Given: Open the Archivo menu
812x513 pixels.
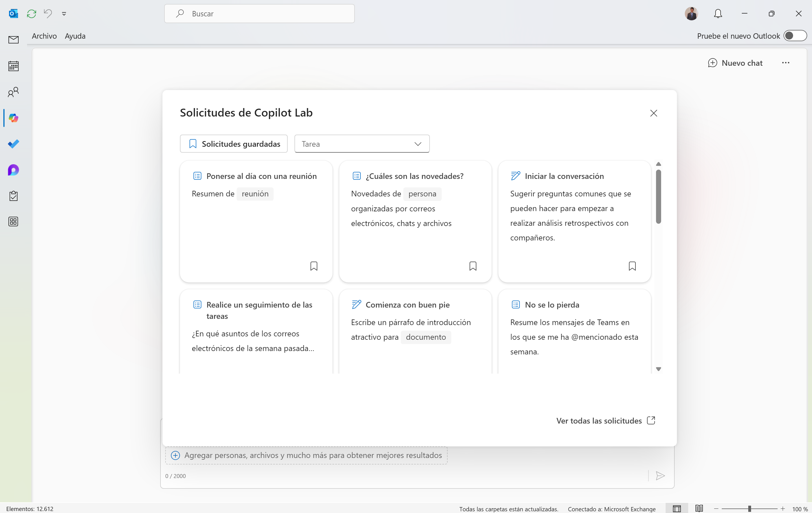Looking at the screenshot, I should 44,36.
